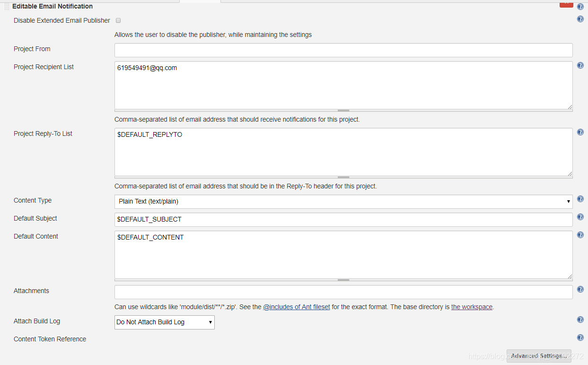Open help for Attachments field
Viewport: 588px width, 365px height.
point(580,289)
